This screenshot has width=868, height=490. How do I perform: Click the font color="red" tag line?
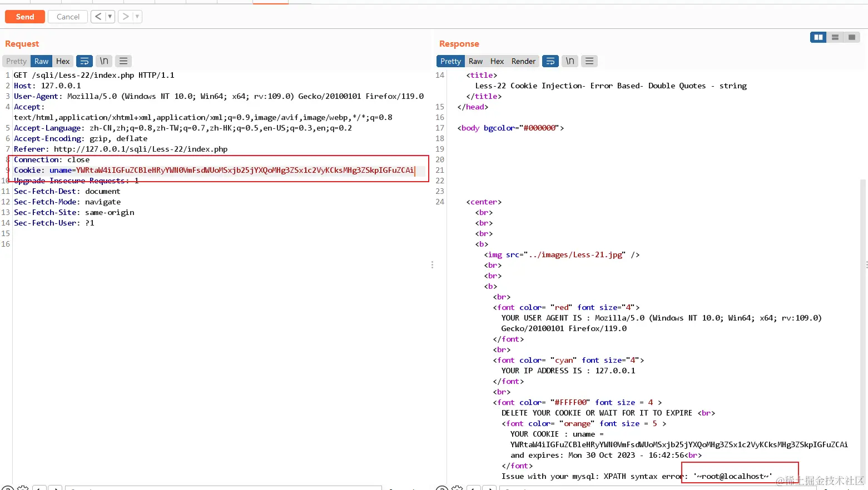click(566, 307)
